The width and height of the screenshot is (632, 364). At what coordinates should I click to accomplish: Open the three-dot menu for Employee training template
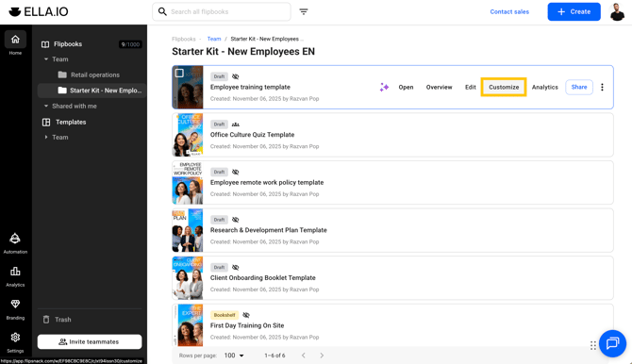602,87
